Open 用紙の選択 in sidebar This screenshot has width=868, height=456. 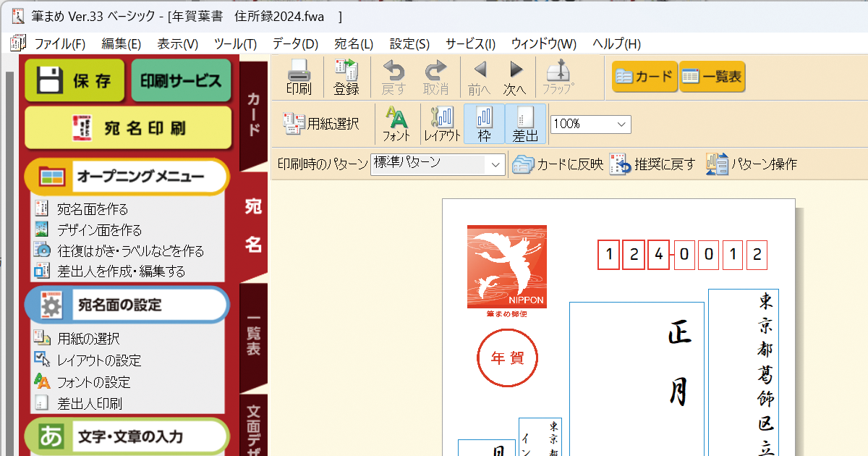coord(77,338)
